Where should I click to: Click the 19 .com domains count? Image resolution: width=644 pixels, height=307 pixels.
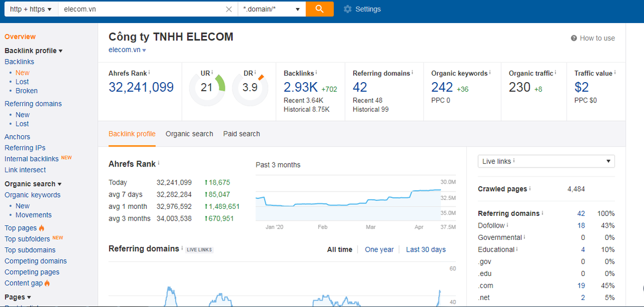581,286
